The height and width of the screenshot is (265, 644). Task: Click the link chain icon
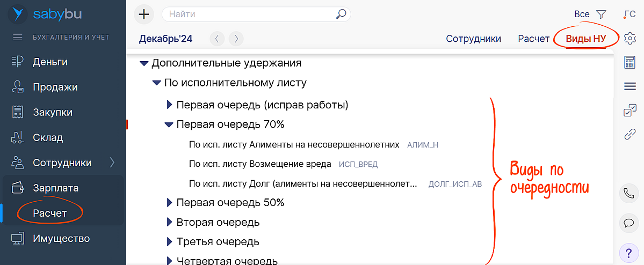[x=629, y=134]
